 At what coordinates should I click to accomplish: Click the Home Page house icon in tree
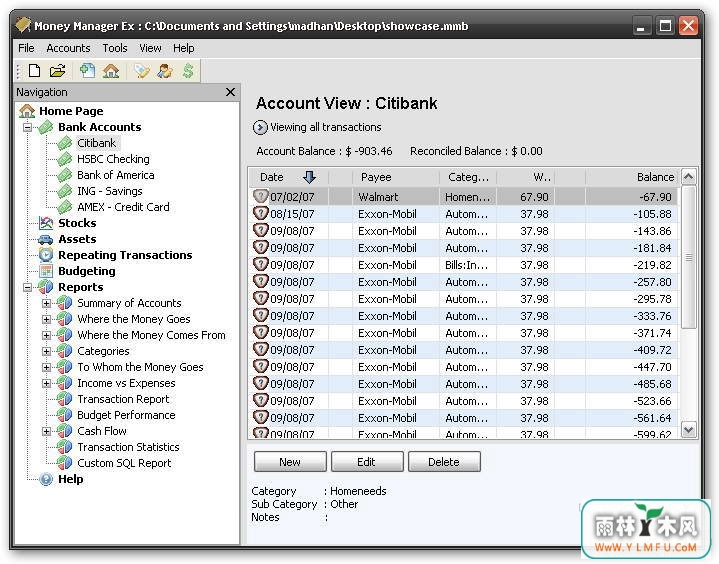(x=27, y=111)
